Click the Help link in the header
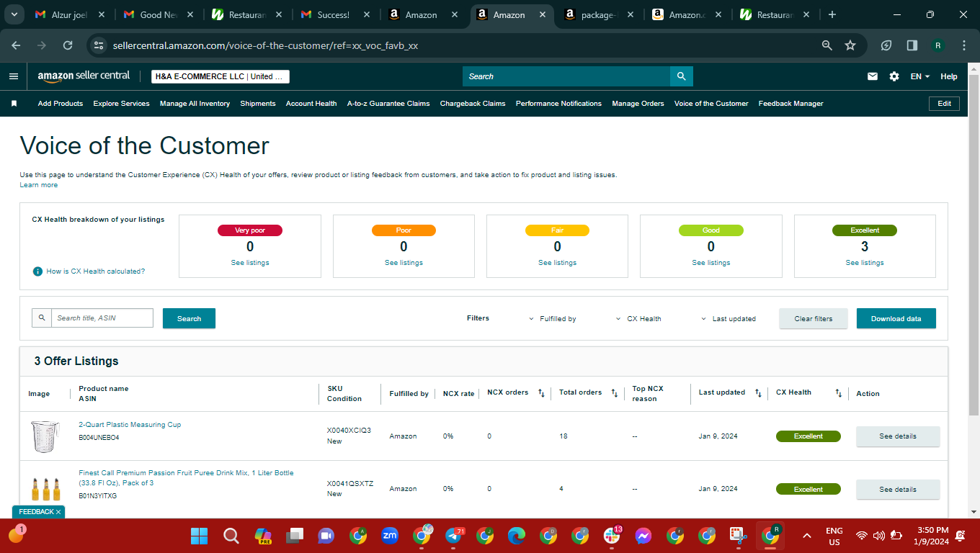The image size is (980, 553). tap(949, 76)
